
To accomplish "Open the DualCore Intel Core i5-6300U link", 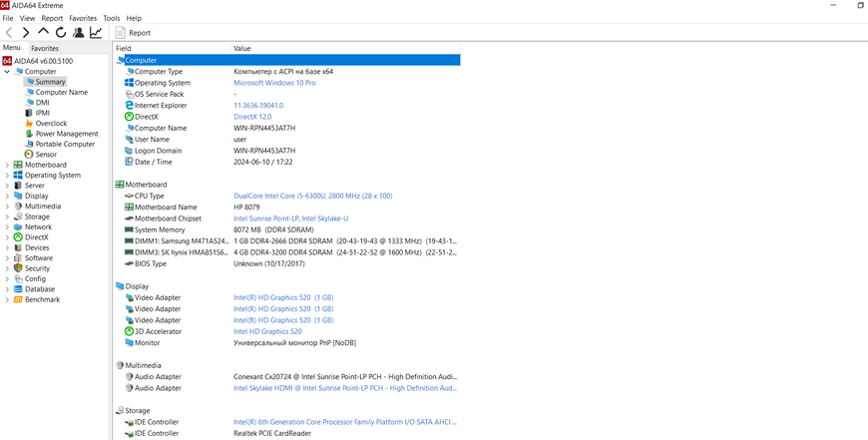I will [x=313, y=196].
